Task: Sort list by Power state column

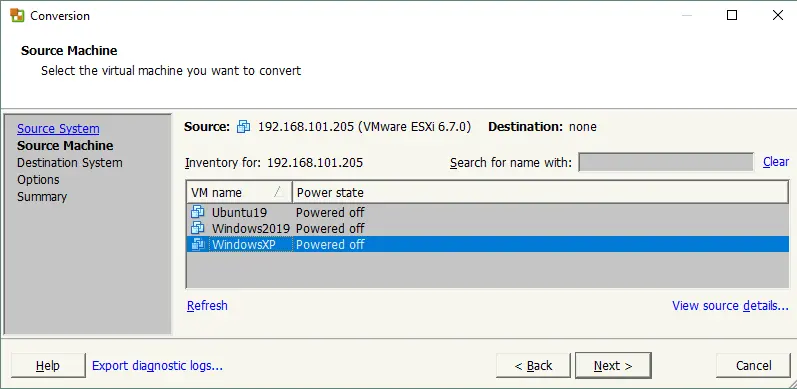Action: pyautogui.click(x=540, y=193)
